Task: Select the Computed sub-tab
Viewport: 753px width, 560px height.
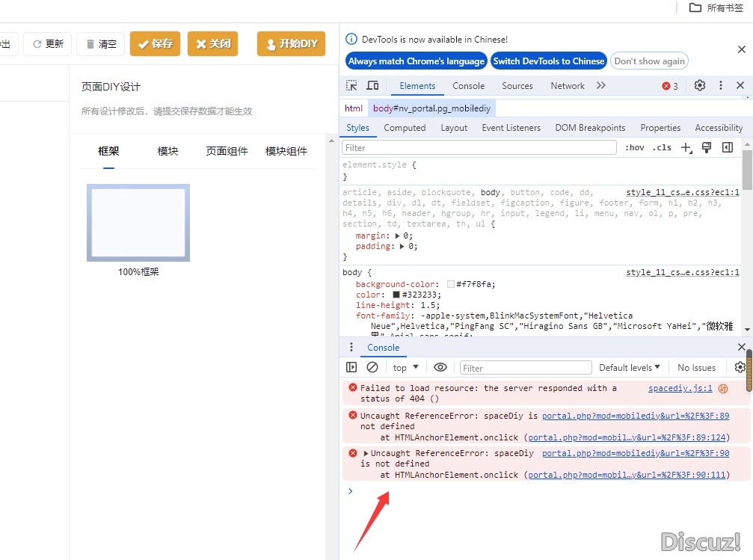Action: [x=405, y=128]
